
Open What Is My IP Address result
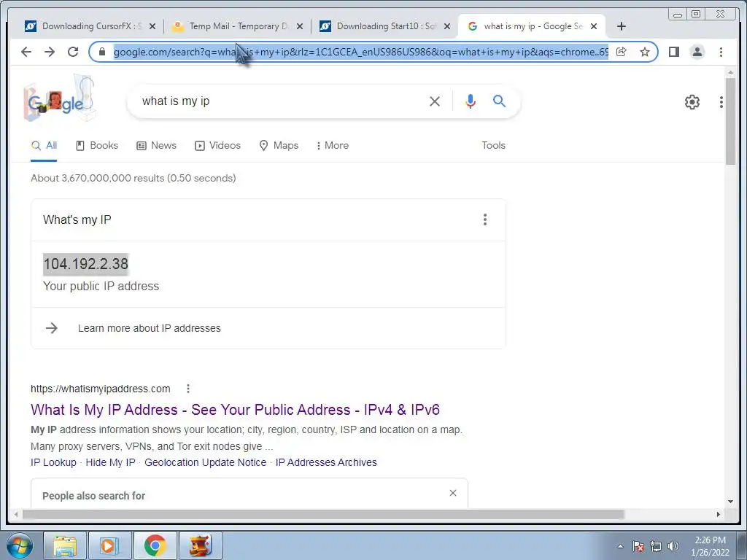click(x=235, y=410)
